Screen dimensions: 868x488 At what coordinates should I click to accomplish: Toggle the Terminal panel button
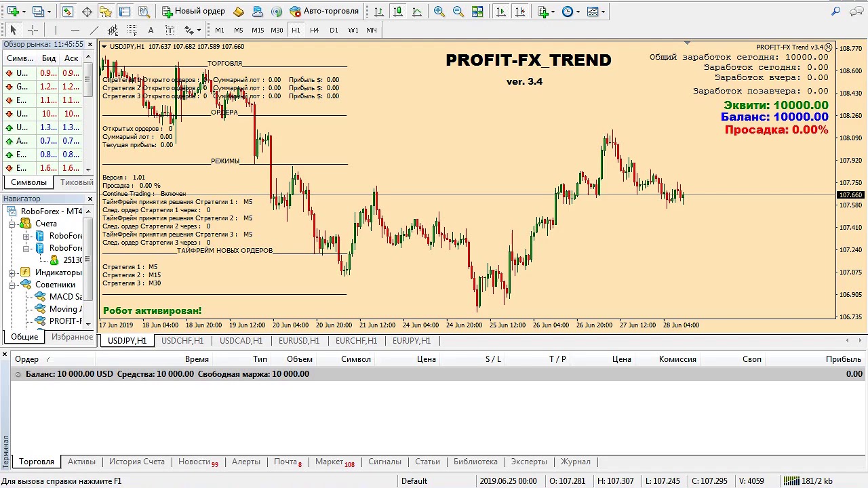click(x=125, y=12)
